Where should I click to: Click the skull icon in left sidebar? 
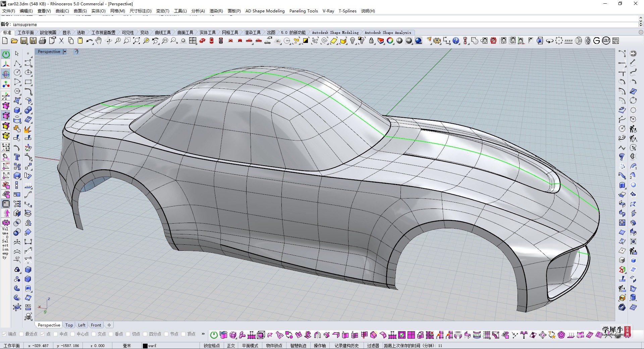click(28, 317)
